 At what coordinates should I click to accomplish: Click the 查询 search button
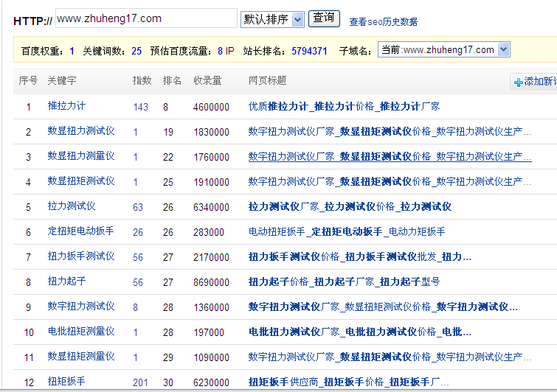pyautogui.click(x=323, y=18)
